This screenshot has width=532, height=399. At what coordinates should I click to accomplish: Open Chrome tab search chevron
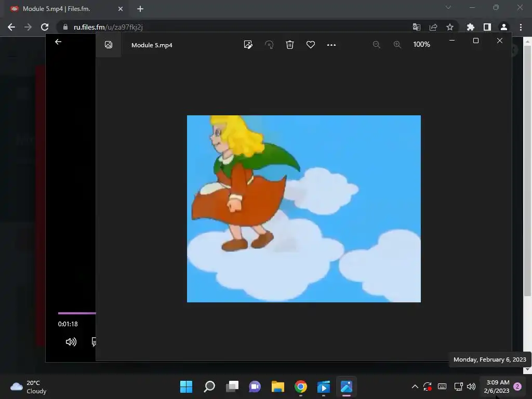tap(448, 7)
